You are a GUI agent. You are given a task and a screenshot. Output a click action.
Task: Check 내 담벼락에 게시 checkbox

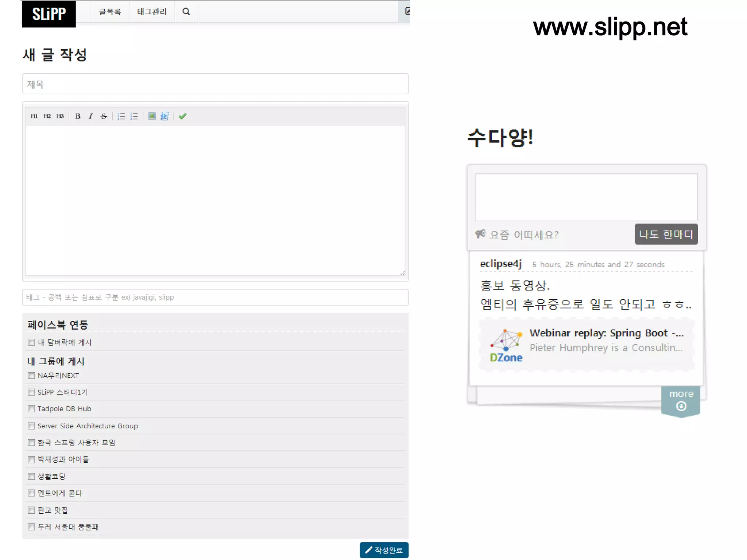coord(31,342)
